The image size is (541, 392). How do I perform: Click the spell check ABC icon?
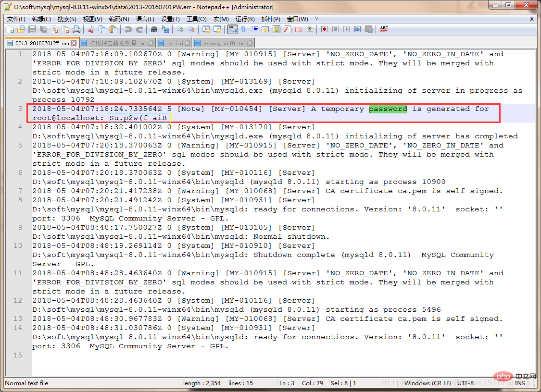(384, 29)
